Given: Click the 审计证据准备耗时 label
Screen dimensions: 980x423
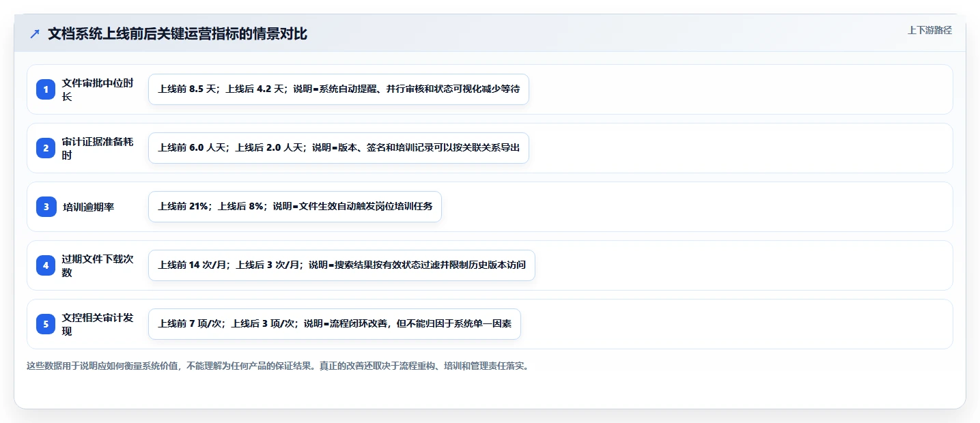Looking at the screenshot, I should click(98, 148).
